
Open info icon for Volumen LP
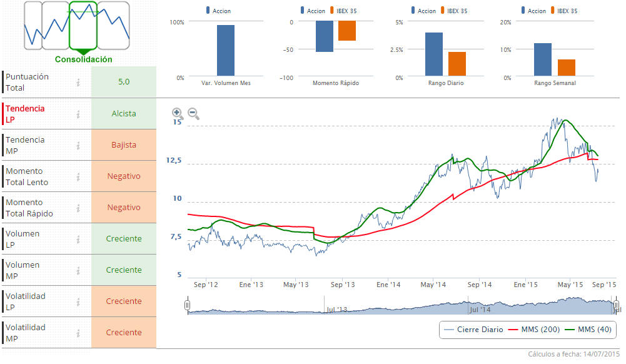79,239
